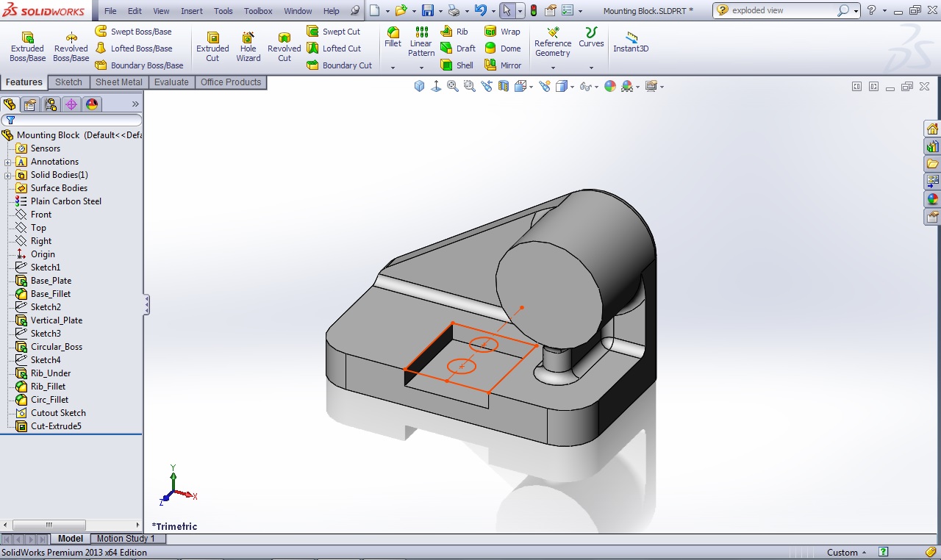941x560 pixels.
Task: Open ConfigurationManager tab in left panel
Action: (51, 104)
